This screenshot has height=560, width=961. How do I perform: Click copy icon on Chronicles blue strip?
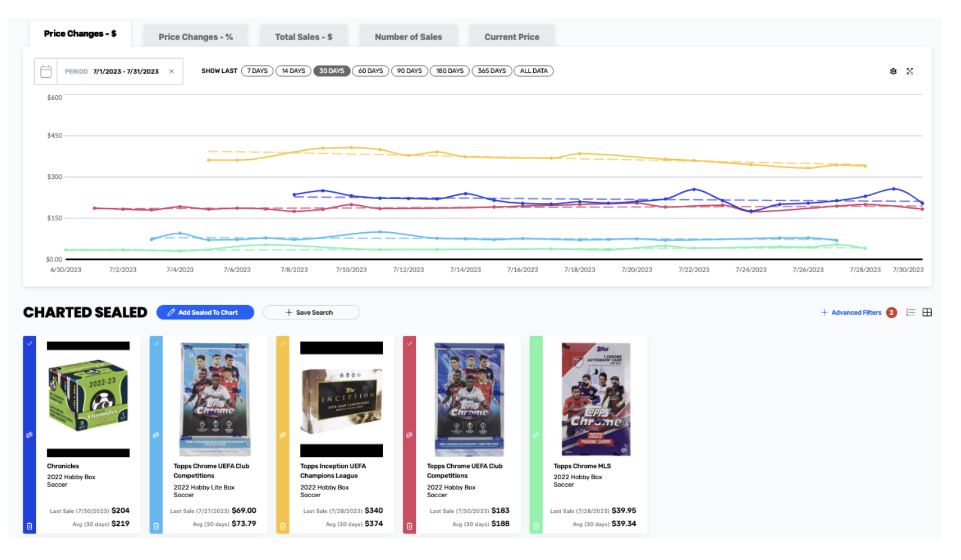click(x=29, y=435)
